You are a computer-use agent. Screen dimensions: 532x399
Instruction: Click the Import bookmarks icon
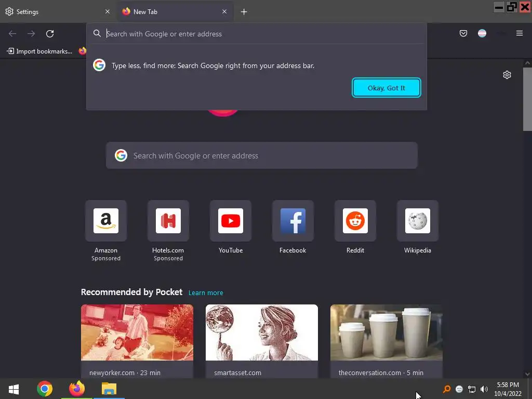coord(10,51)
